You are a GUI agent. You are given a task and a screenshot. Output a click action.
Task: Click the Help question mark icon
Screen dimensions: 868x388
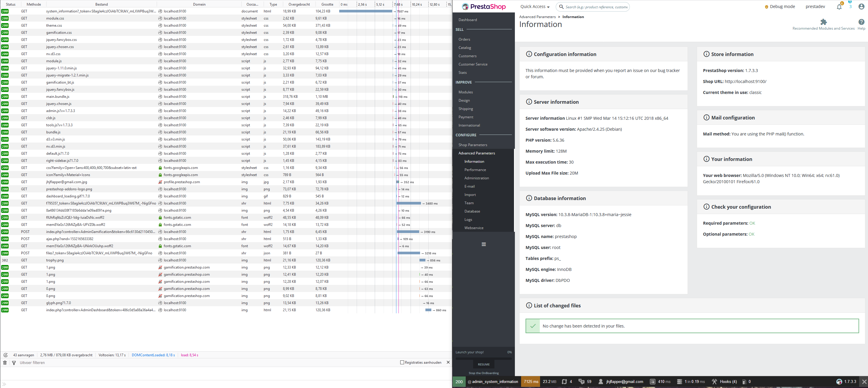click(x=861, y=22)
